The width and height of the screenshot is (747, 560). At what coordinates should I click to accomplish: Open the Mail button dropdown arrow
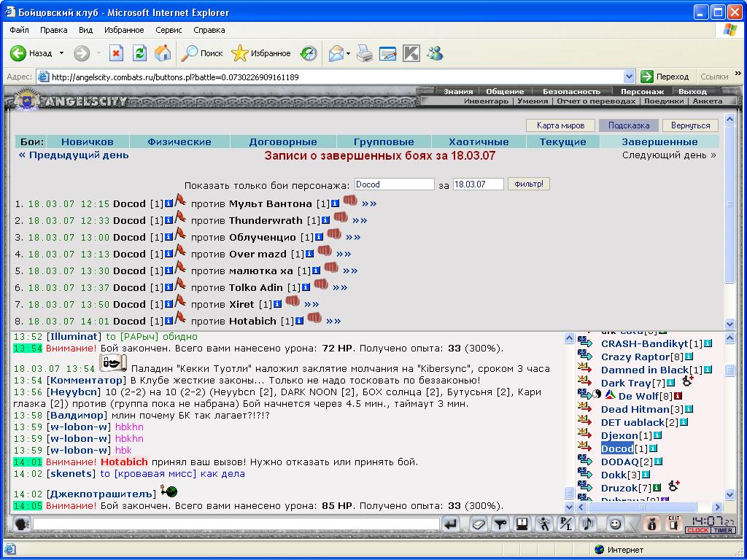tap(348, 53)
